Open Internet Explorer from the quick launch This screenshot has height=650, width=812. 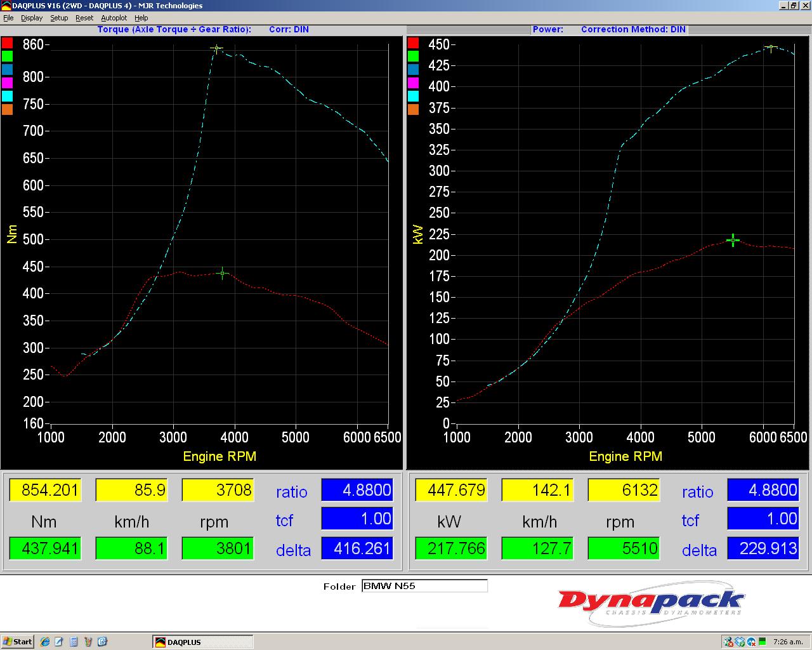click(44, 642)
